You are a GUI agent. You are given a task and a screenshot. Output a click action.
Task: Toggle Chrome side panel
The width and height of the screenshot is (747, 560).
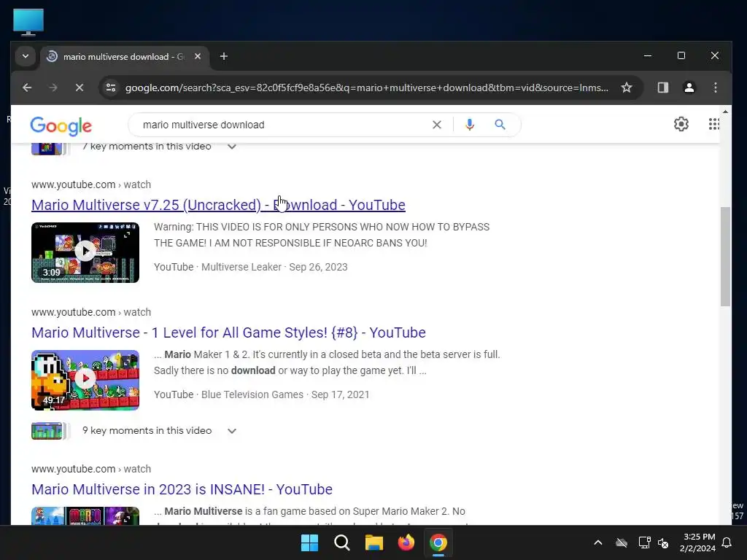tap(662, 87)
